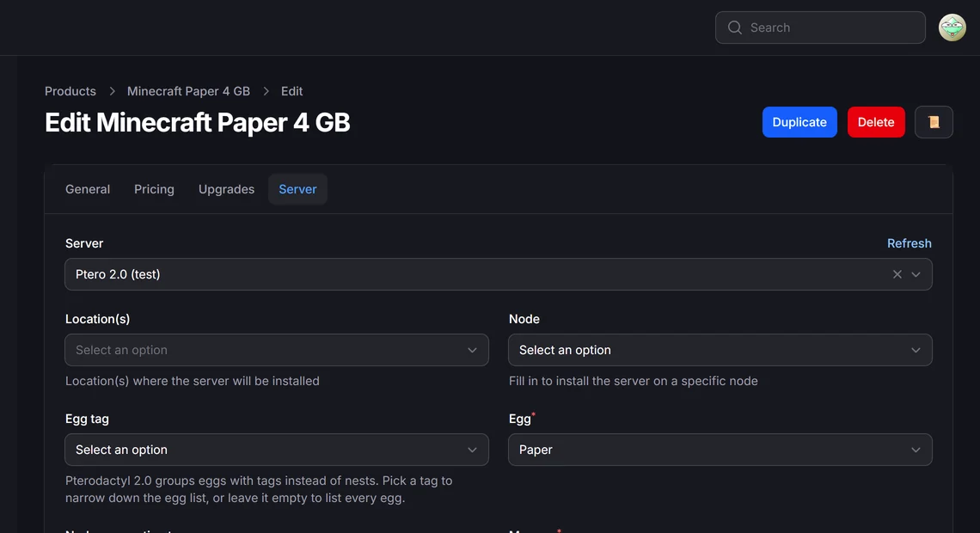This screenshot has height=533, width=980.
Task: Click the red Delete button
Action: tap(876, 122)
